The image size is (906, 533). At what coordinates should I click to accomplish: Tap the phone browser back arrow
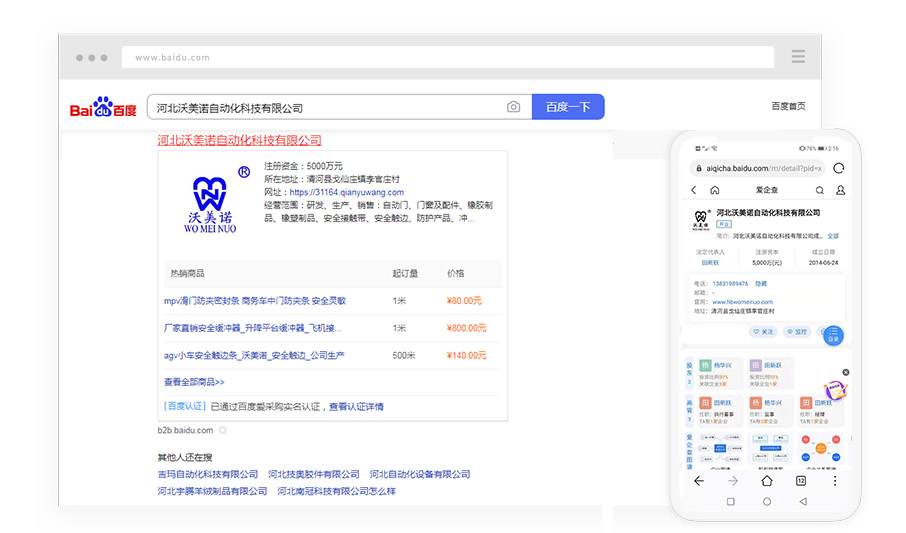pyautogui.click(x=699, y=481)
